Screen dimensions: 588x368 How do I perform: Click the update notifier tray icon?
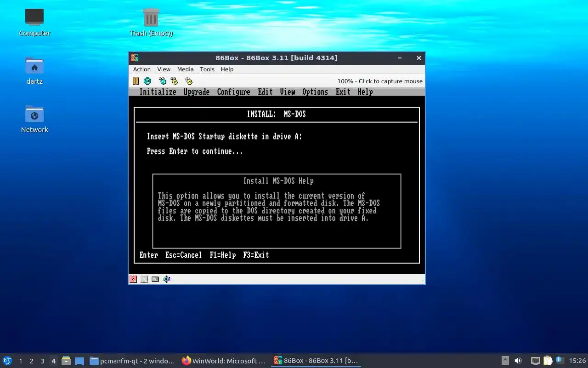(x=560, y=360)
